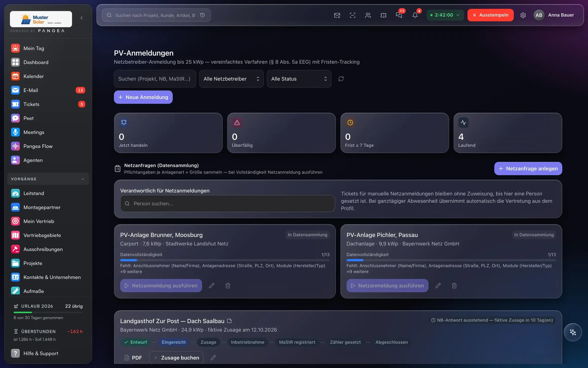Open chat messages icon with badge 11
Image resolution: width=588 pixels, height=368 pixels.
[399, 15]
